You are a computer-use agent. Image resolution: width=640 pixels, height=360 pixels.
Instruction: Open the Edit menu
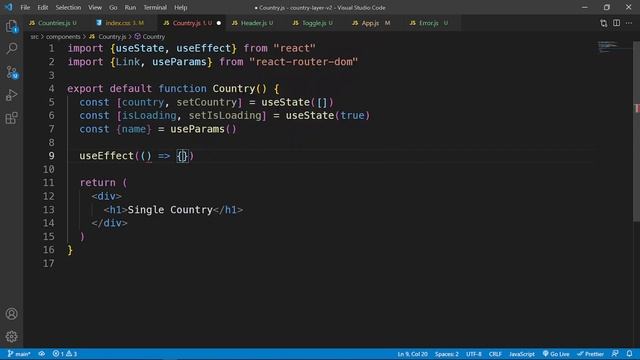[42, 7]
